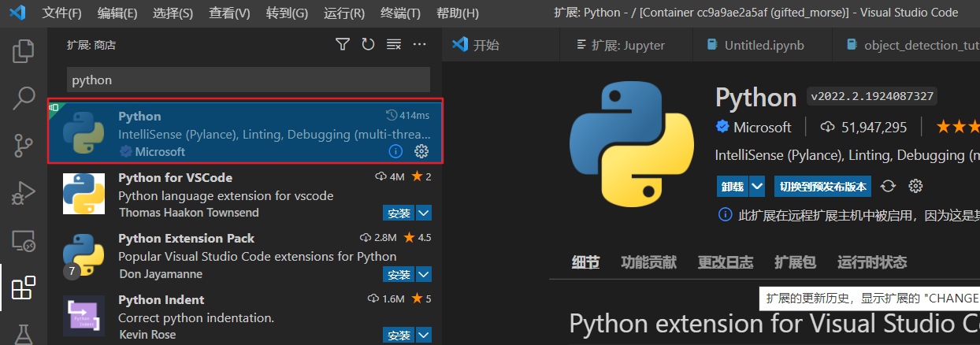The height and width of the screenshot is (345, 980).
Task: Open gear settings on Python details page
Action: 915,187
